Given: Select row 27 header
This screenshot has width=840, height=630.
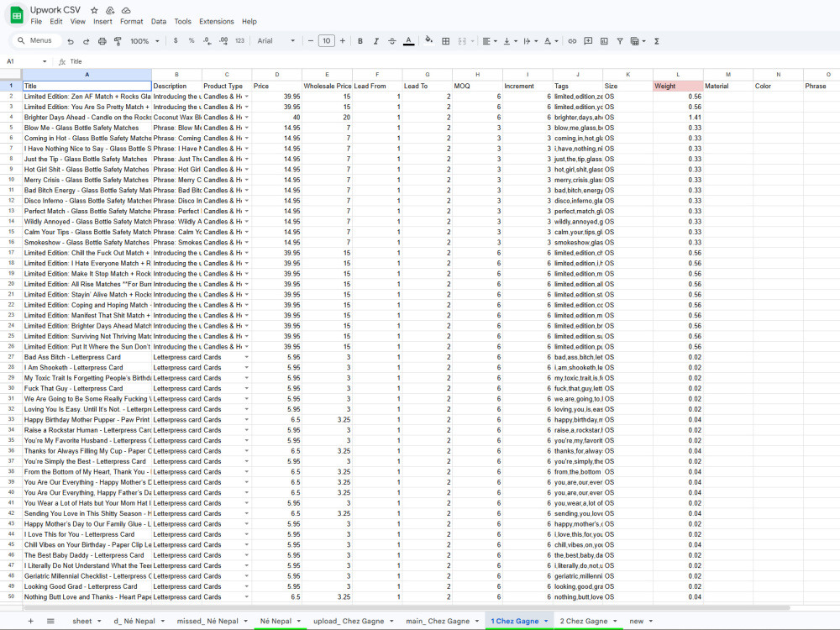Looking at the screenshot, I should pos(11,357).
